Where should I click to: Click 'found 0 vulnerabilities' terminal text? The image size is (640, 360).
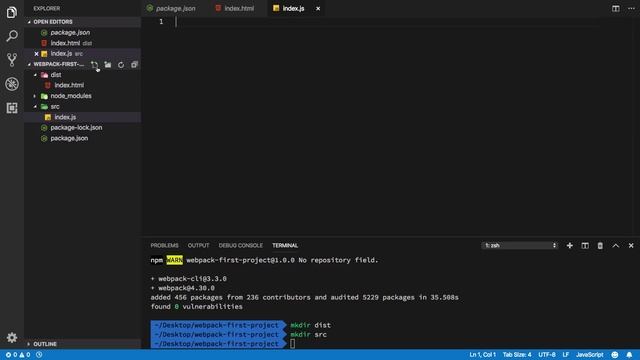point(196,307)
